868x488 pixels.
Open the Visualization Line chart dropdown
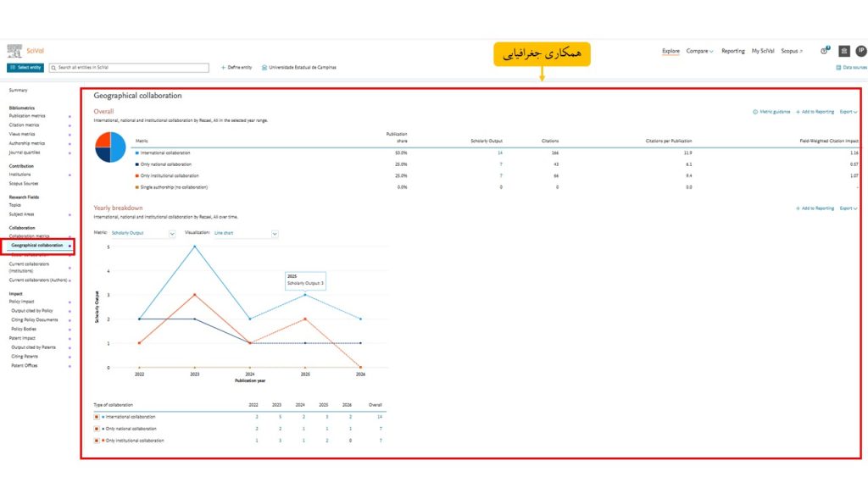[246, 234]
